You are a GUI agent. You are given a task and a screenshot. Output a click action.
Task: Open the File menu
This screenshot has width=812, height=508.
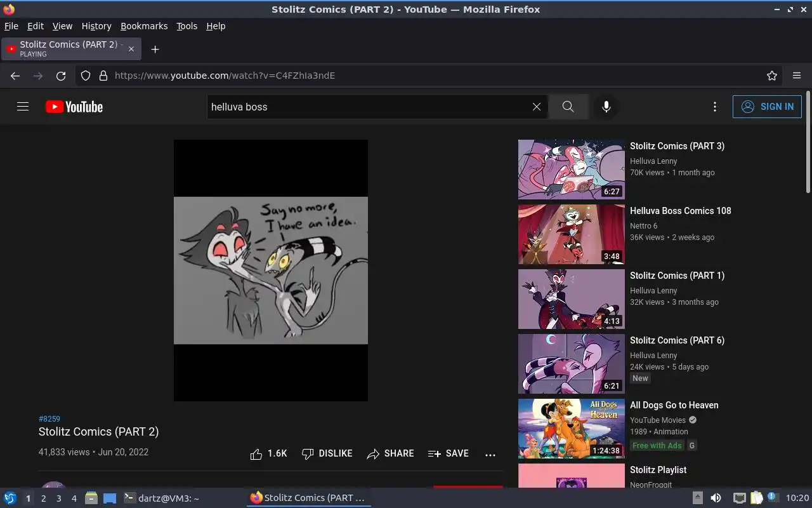point(11,26)
